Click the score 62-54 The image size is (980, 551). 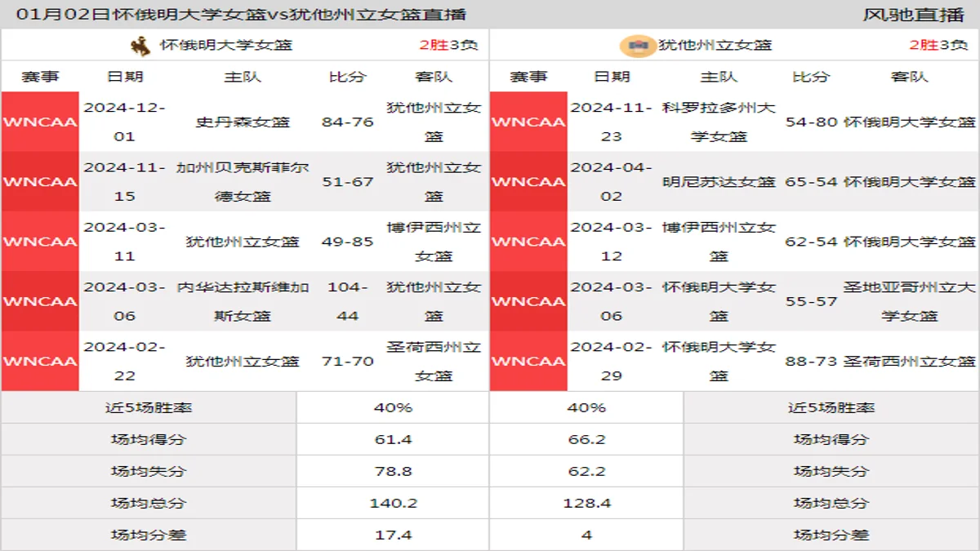[811, 241]
